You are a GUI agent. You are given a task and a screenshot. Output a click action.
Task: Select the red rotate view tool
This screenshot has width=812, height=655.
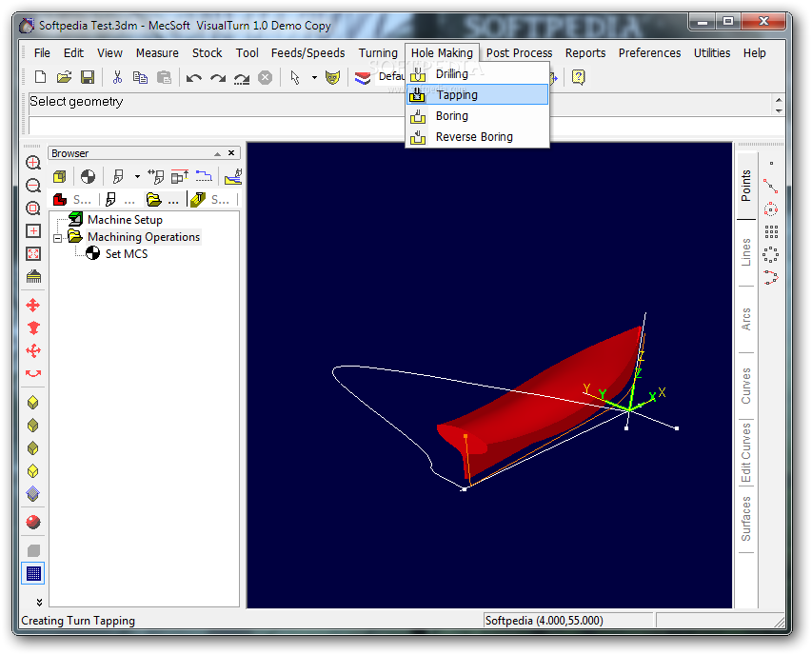tap(33, 373)
